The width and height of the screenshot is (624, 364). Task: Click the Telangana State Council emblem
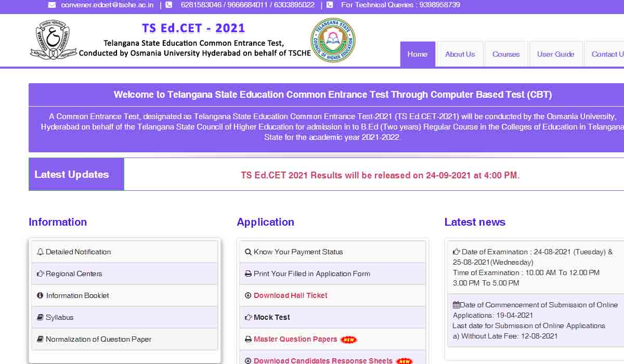333,40
